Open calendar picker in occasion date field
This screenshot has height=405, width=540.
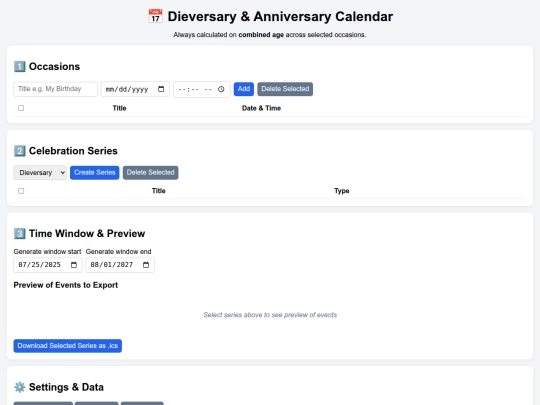coord(161,89)
